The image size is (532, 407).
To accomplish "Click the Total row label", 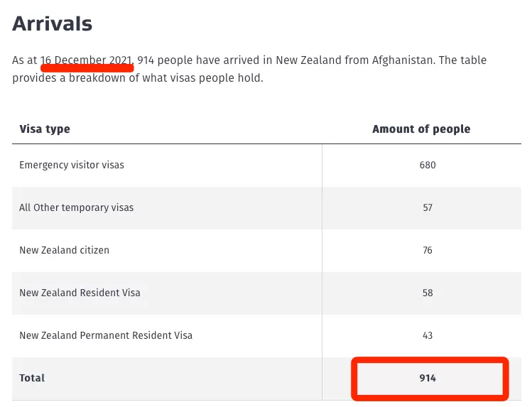I will [x=32, y=378].
